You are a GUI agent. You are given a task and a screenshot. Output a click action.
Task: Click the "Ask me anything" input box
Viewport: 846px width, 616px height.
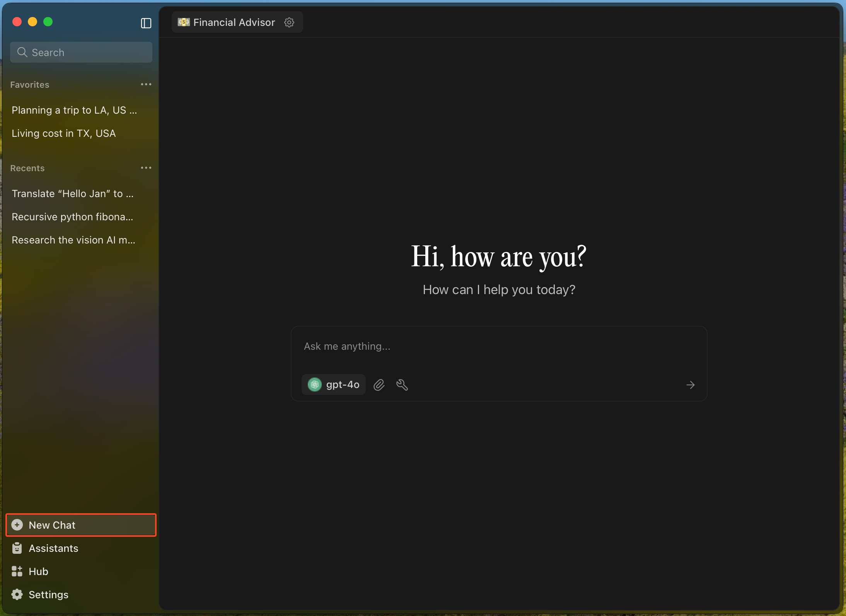(x=499, y=346)
